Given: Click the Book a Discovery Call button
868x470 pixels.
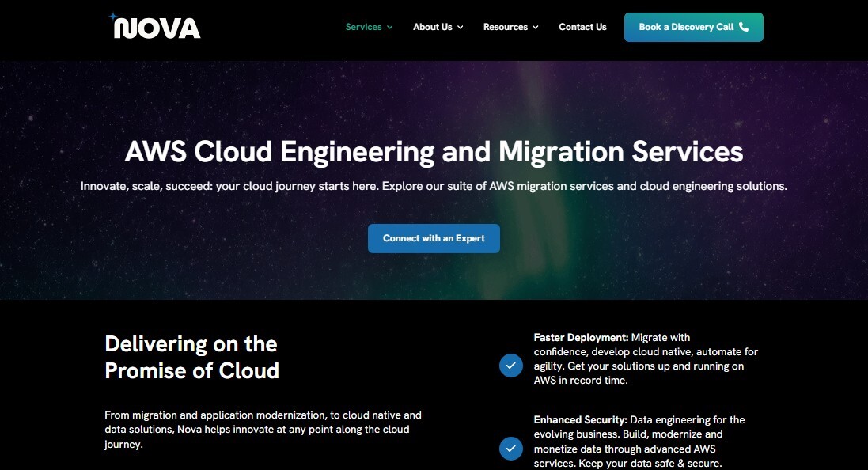Looking at the screenshot, I should tap(693, 26).
